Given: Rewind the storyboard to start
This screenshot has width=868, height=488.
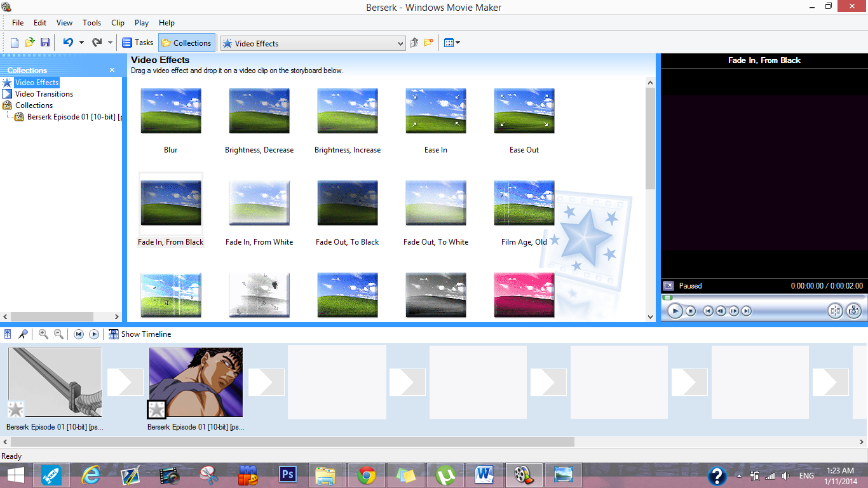Looking at the screenshot, I should pos(79,334).
